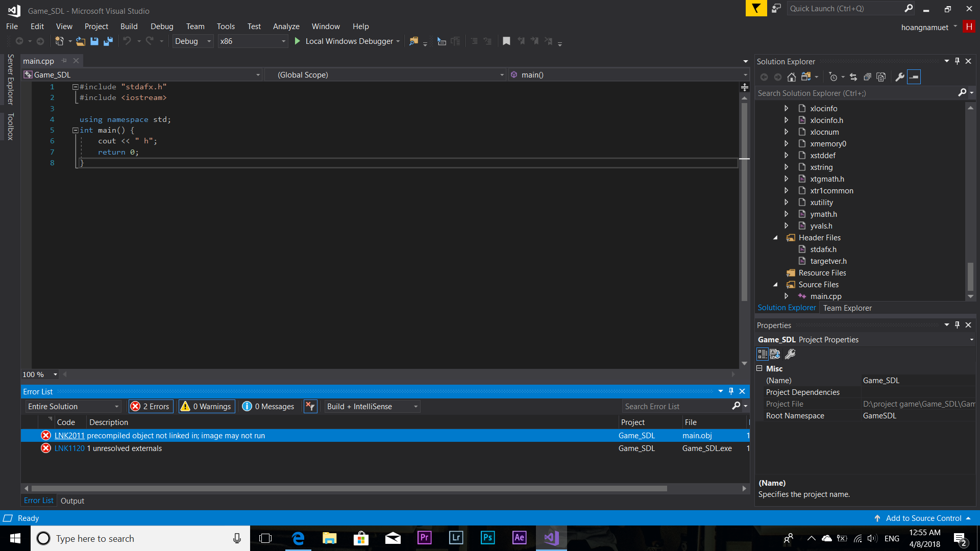Click the bookmark toolbar icon
980x551 pixels.
pos(506,41)
